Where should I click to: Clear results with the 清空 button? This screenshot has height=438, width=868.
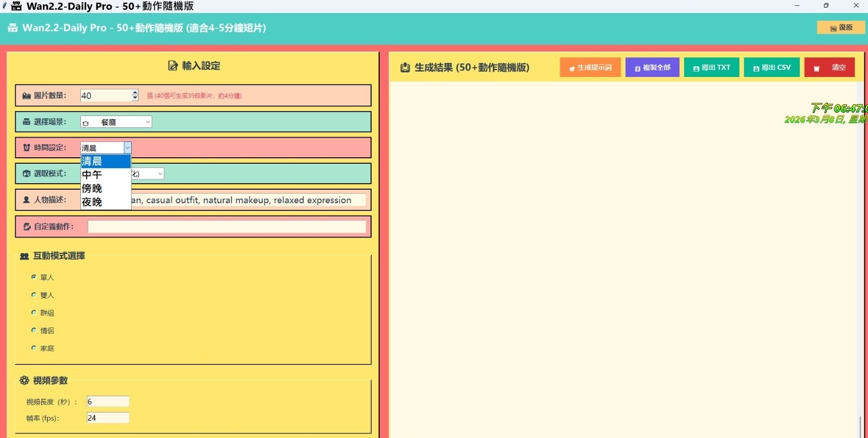tap(829, 67)
